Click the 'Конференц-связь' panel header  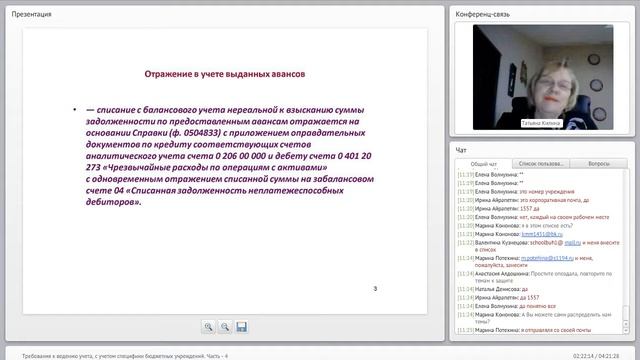coord(482,14)
